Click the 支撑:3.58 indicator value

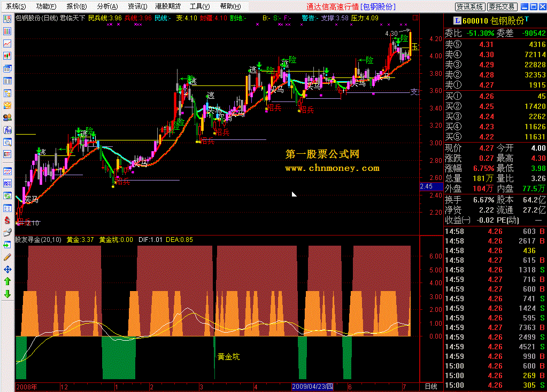click(x=335, y=18)
